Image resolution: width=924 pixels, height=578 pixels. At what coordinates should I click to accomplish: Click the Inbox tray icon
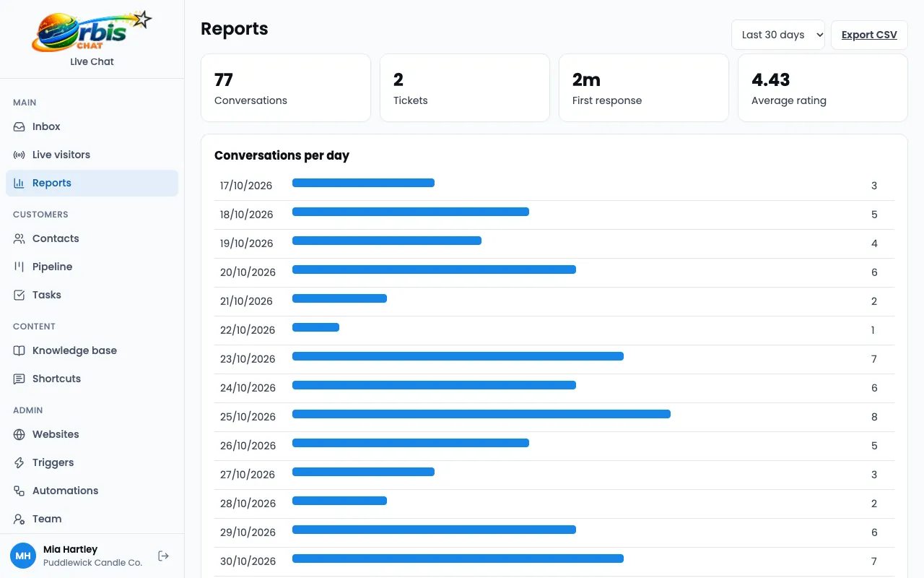pos(19,126)
